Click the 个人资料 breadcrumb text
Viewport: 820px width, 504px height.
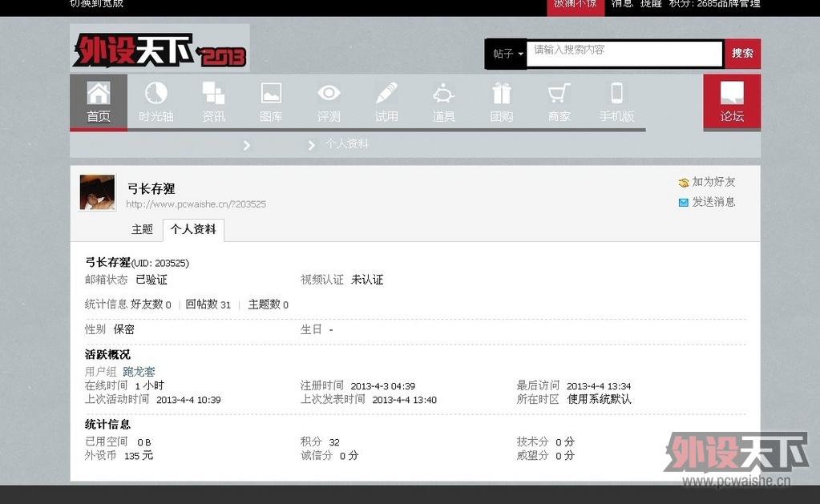(x=347, y=143)
